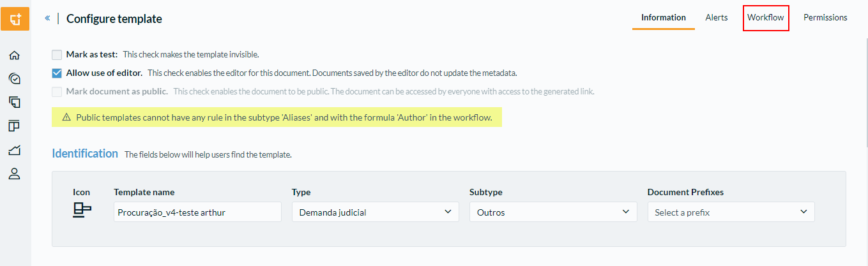Open the Home icon in sidebar
Image resolution: width=868 pixels, height=266 pixels.
[x=15, y=55]
